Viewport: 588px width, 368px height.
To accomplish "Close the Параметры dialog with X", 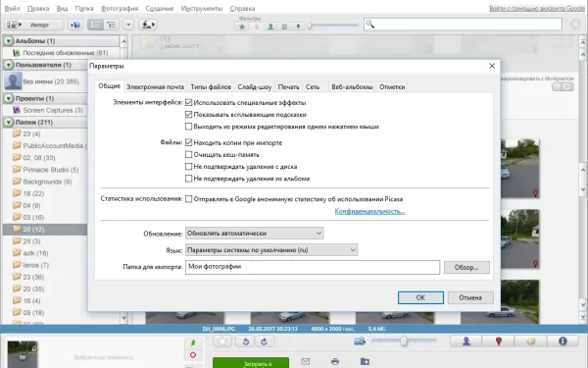I will pos(492,66).
